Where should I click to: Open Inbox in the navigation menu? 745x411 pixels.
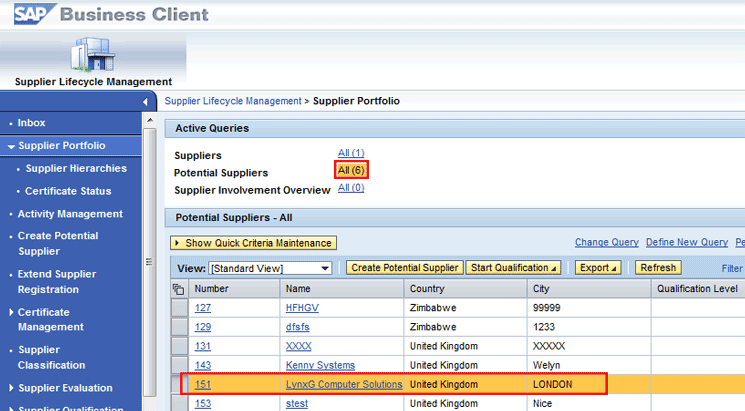coord(32,123)
